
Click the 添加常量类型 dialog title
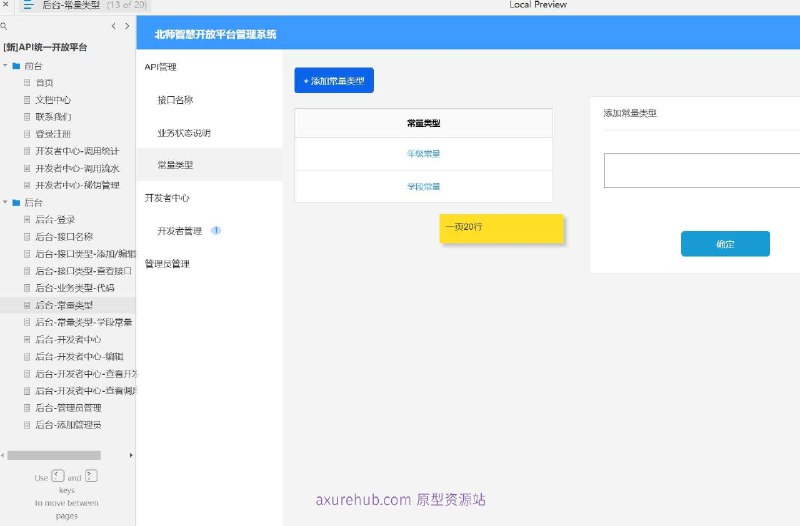click(630, 113)
